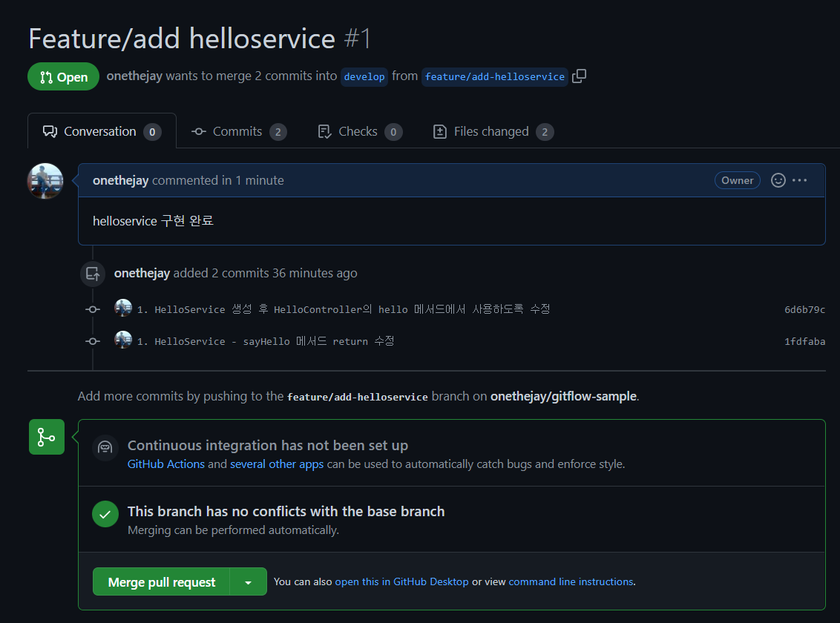Click the Merge pull request button
840x623 pixels.
coord(161,581)
